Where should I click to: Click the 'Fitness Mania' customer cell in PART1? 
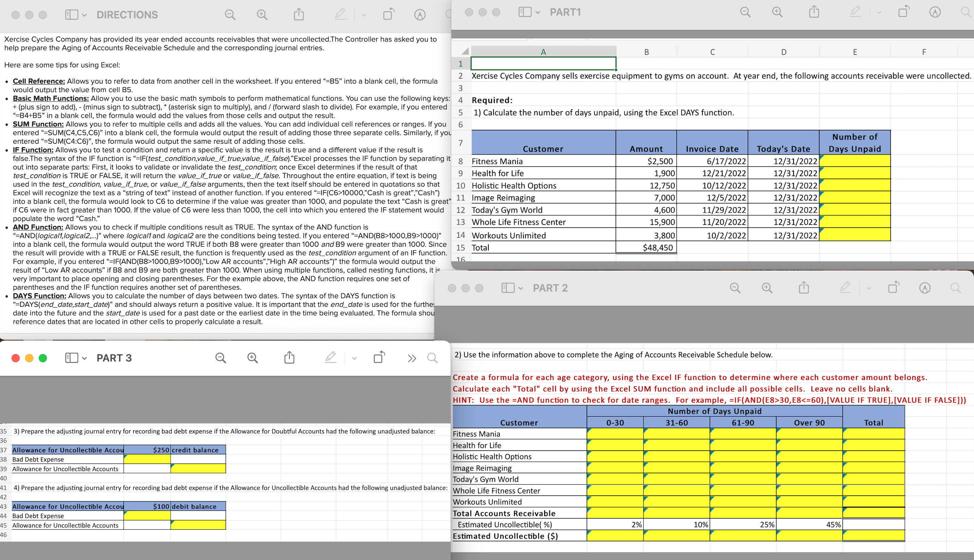[543, 161]
